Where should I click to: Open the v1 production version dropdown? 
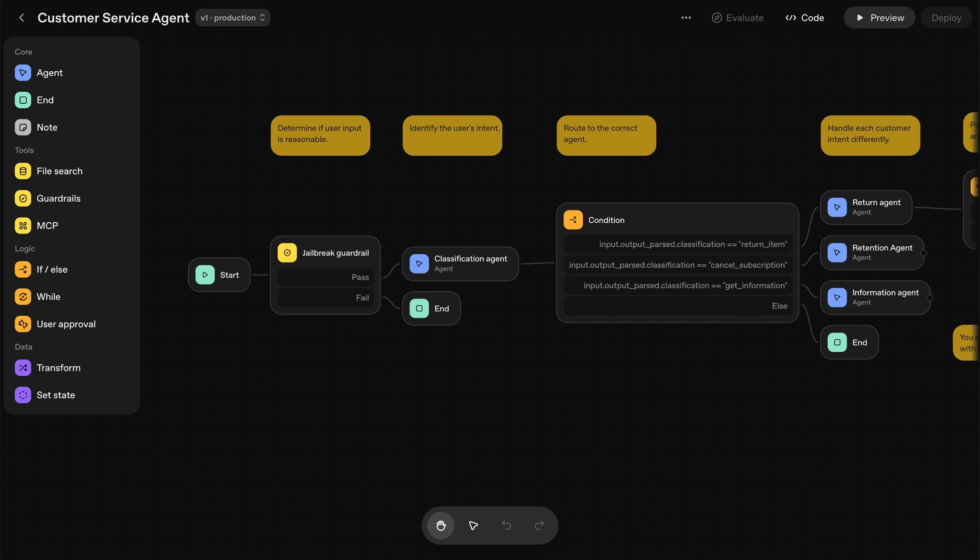coord(233,17)
